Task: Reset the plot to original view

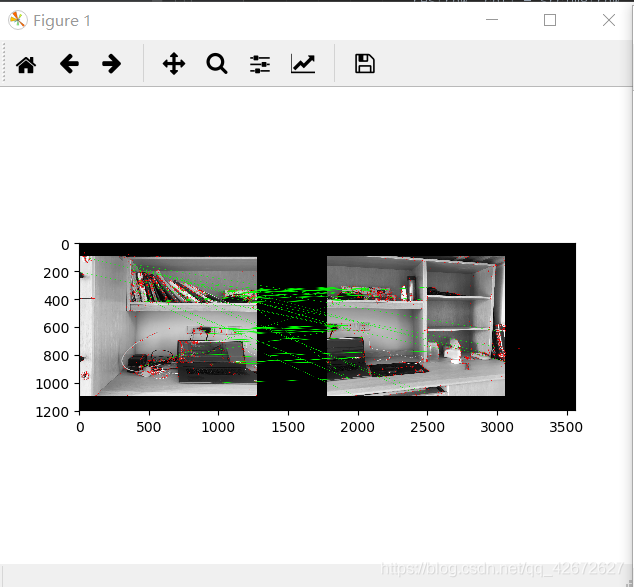Action: (26, 64)
